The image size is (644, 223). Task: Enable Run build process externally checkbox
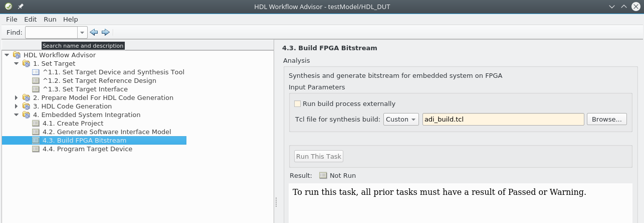(298, 104)
